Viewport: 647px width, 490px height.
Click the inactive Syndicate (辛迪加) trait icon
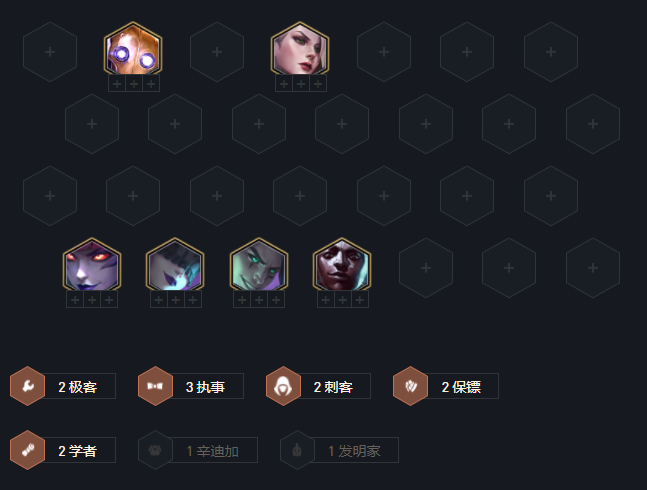[x=156, y=450]
